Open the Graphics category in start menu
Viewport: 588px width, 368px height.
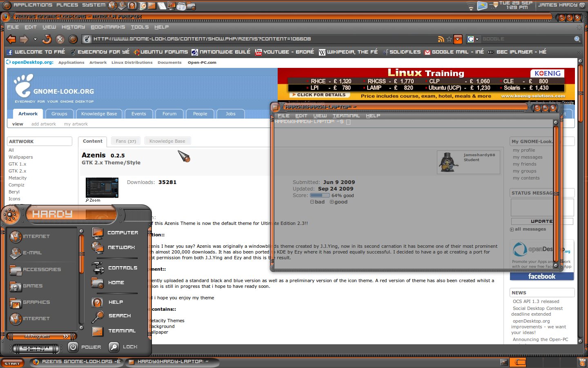click(x=30, y=302)
